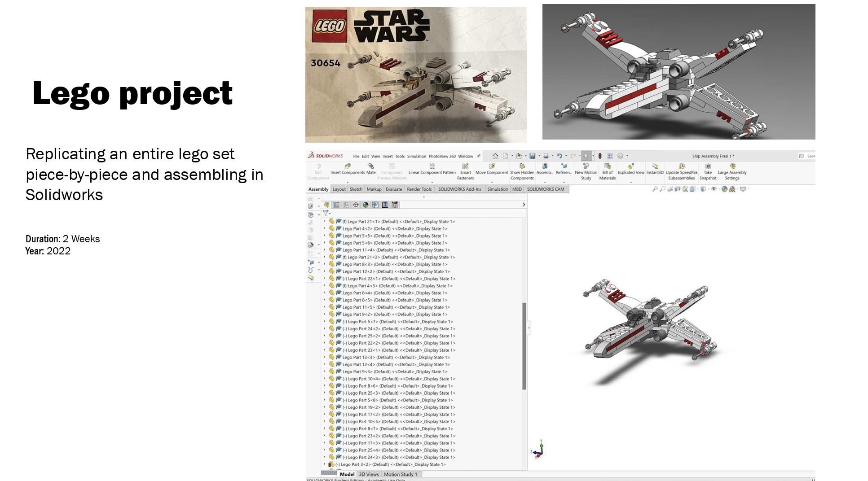
Task: Expand the Lego Part 4<2> tree node
Action: [x=325, y=228]
